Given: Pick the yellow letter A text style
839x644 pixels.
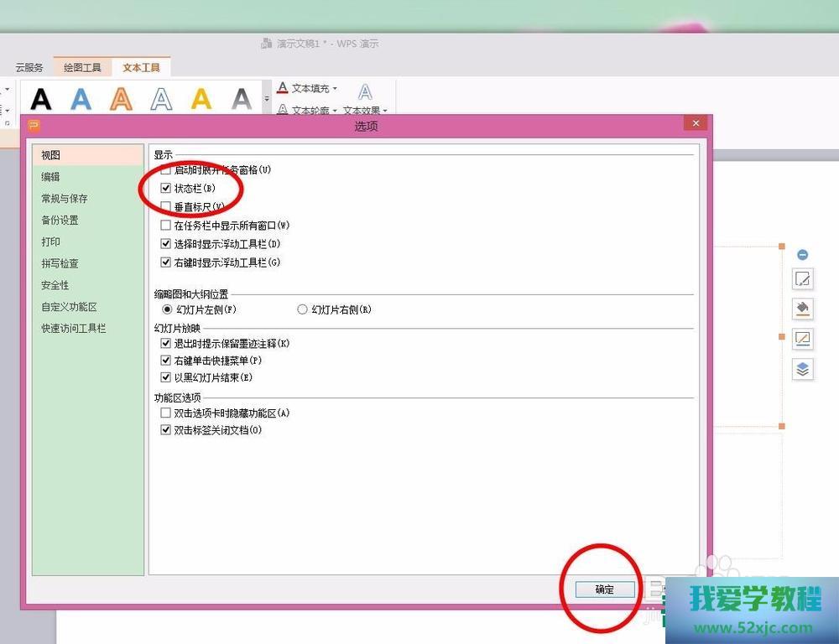Looking at the screenshot, I should 201,99.
